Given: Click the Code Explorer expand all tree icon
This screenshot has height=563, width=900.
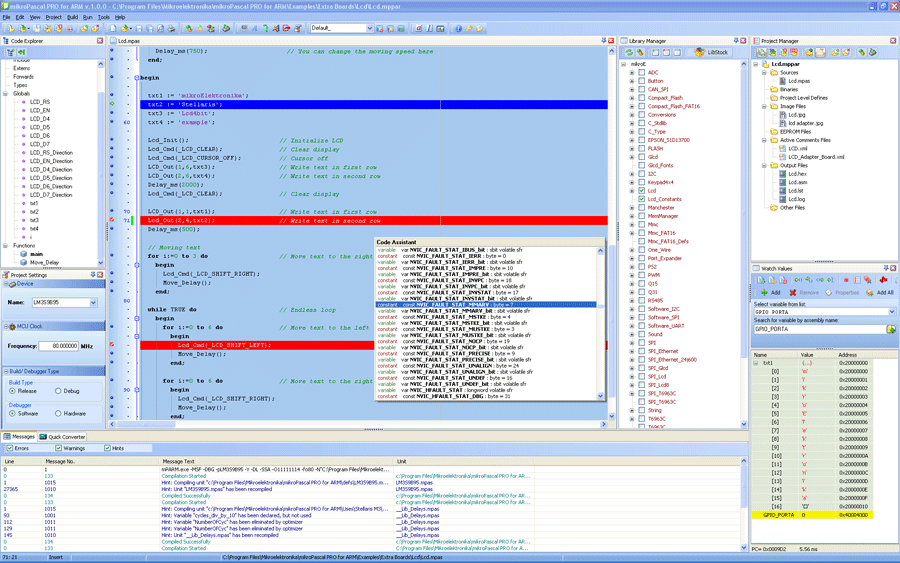Looking at the screenshot, I should (11, 52).
